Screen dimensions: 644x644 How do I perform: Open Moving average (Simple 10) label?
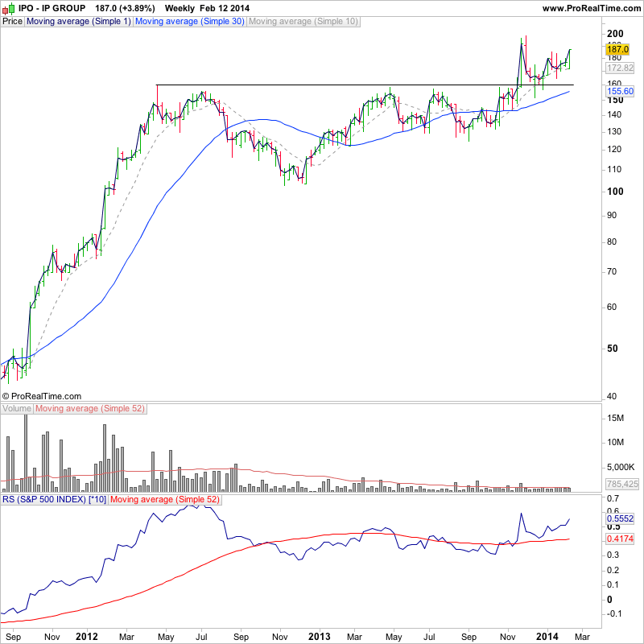303,22
